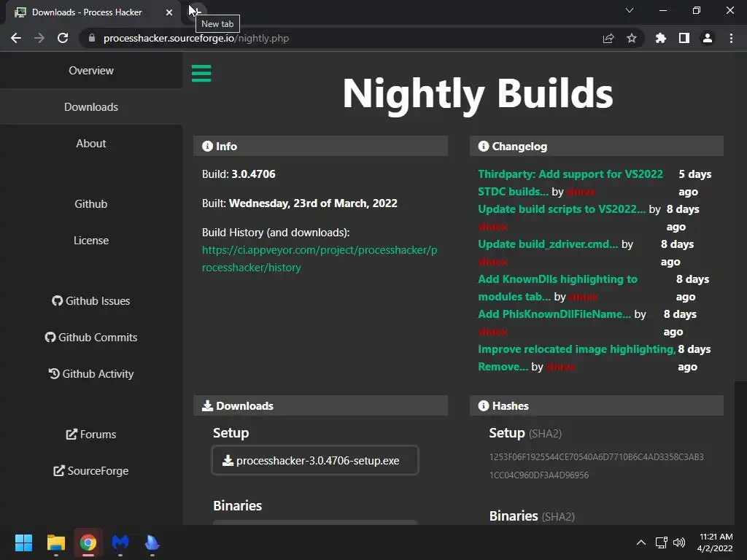Image resolution: width=747 pixels, height=560 pixels.
Task: Bookmark this page with the star
Action: [x=631, y=38]
